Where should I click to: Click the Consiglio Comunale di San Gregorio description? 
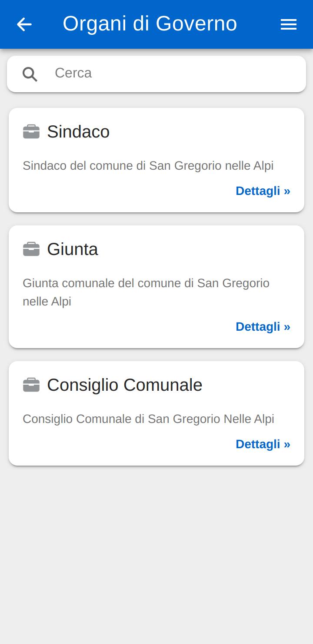[148, 419]
